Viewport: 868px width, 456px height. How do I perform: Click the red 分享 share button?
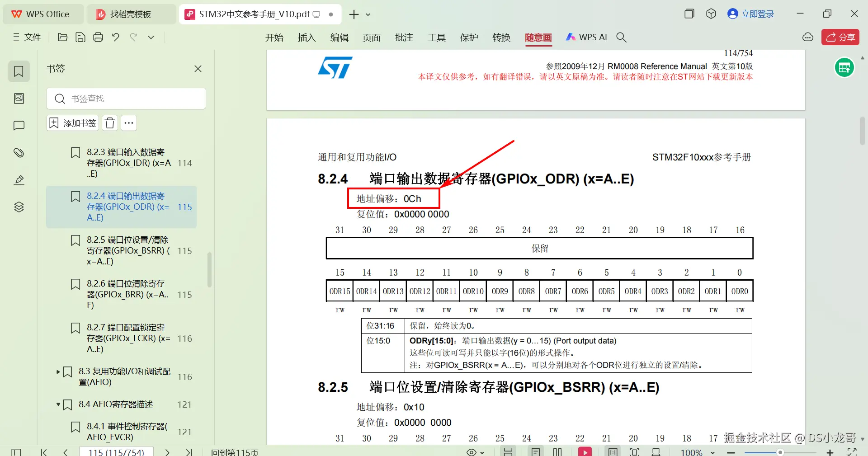pyautogui.click(x=840, y=37)
